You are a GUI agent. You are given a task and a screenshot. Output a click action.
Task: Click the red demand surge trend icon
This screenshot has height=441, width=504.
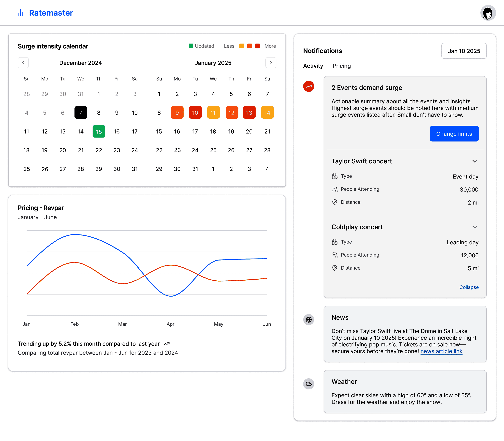309,86
